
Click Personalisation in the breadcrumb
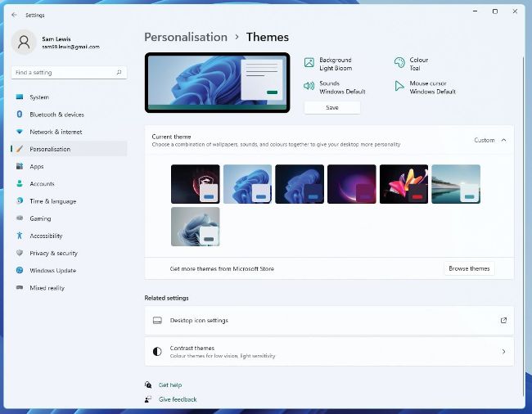pyautogui.click(x=186, y=37)
